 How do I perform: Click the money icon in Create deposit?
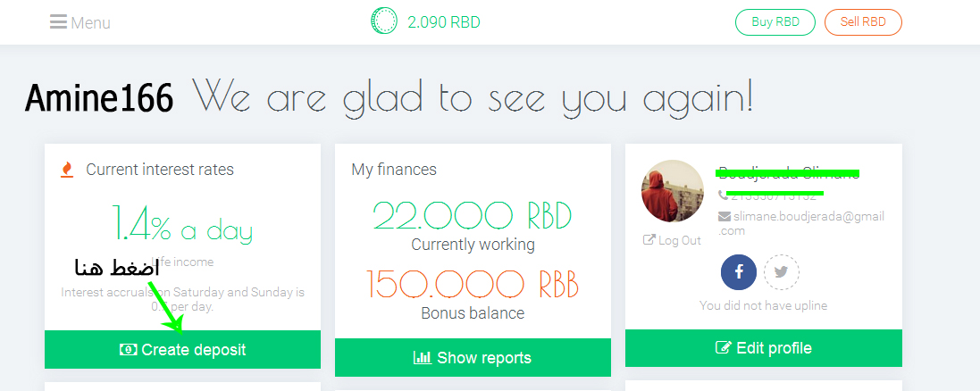pyautogui.click(x=128, y=350)
